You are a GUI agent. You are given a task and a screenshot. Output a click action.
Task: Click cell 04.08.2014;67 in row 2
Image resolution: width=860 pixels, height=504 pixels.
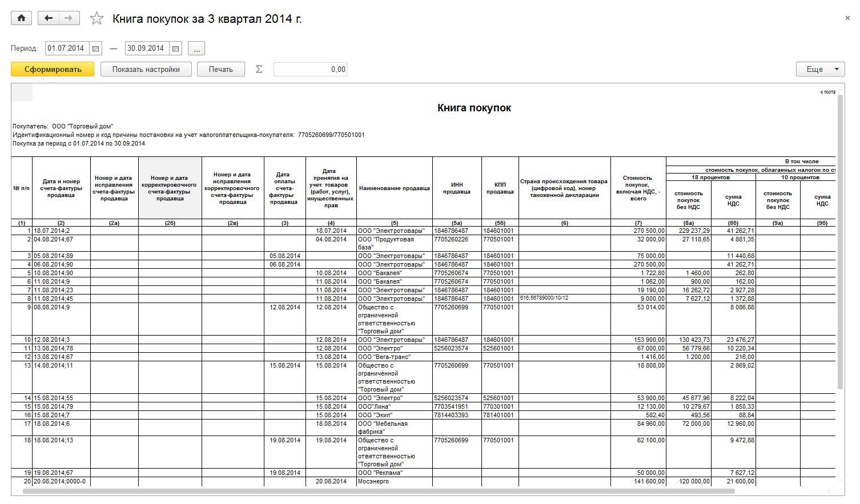tap(61, 243)
